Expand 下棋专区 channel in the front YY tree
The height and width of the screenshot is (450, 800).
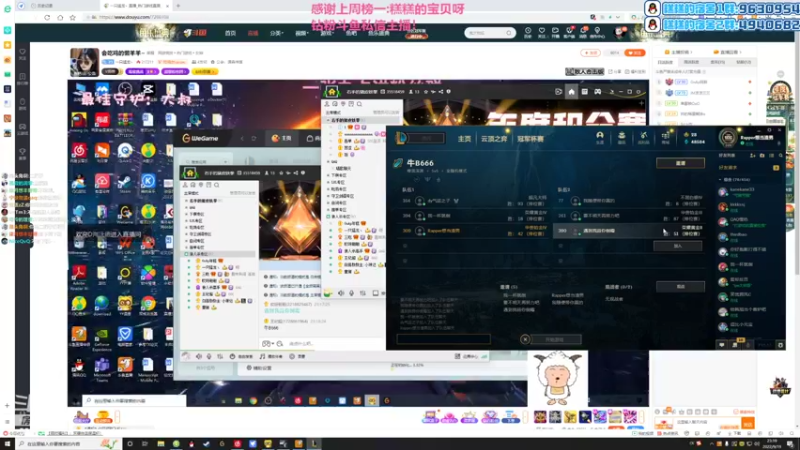[187, 214]
